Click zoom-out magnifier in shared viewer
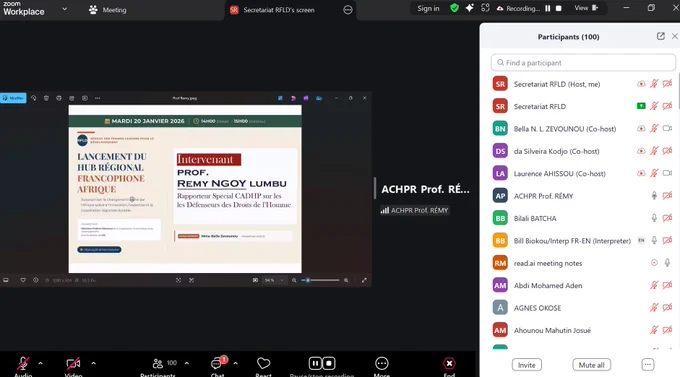 [294, 280]
